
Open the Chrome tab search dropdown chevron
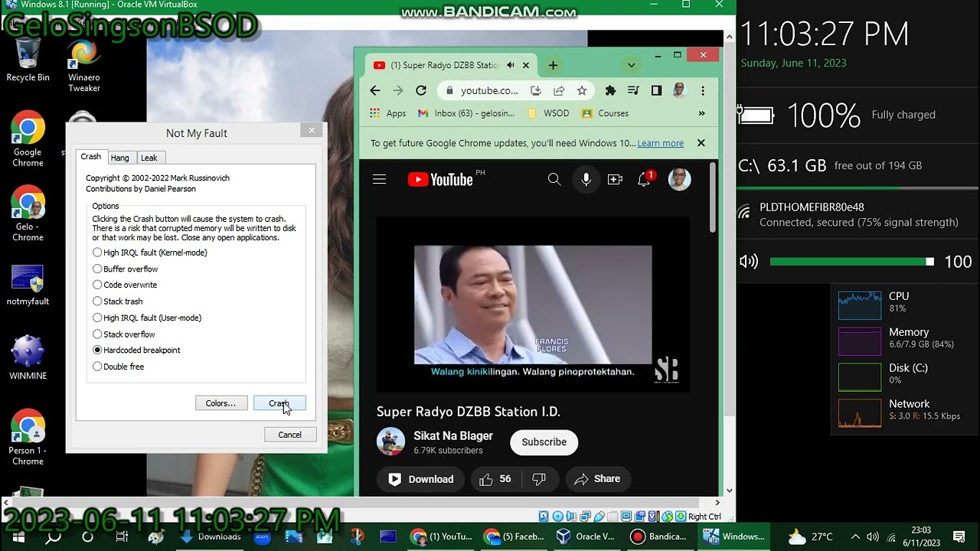[631, 65]
